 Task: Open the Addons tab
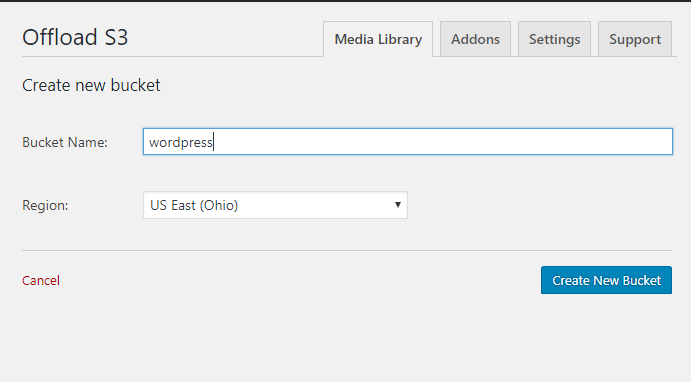tap(475, 39)
